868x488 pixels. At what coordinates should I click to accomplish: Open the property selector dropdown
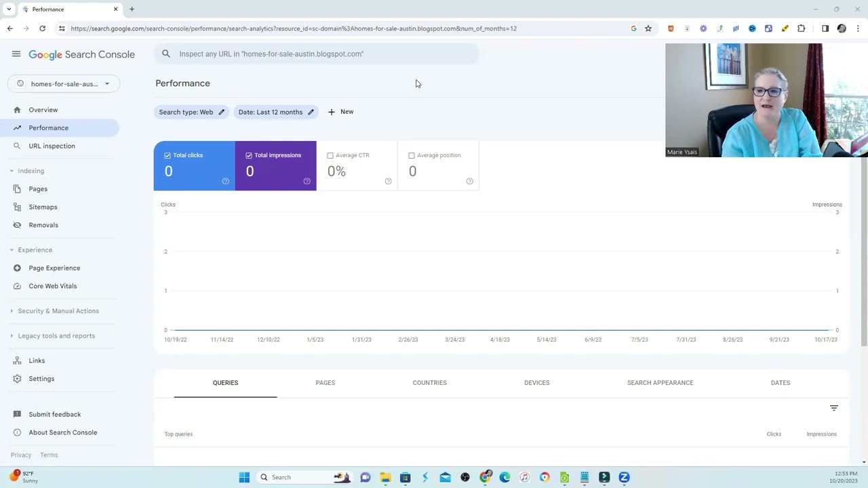pos(64,84)
